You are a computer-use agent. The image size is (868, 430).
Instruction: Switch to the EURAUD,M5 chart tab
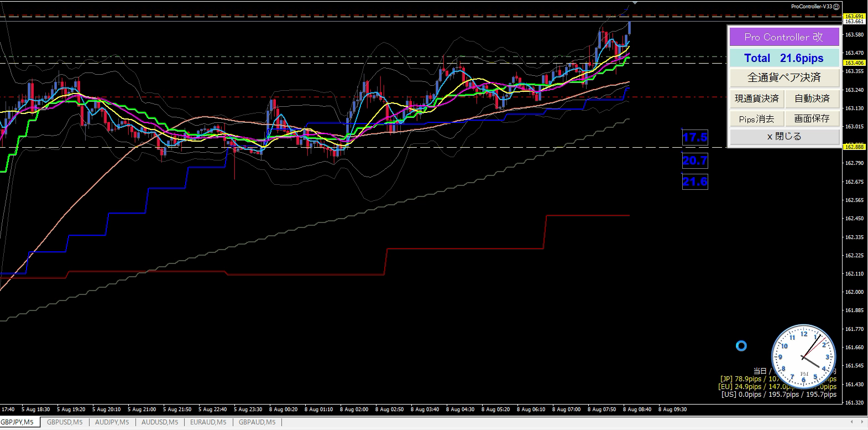208,422
